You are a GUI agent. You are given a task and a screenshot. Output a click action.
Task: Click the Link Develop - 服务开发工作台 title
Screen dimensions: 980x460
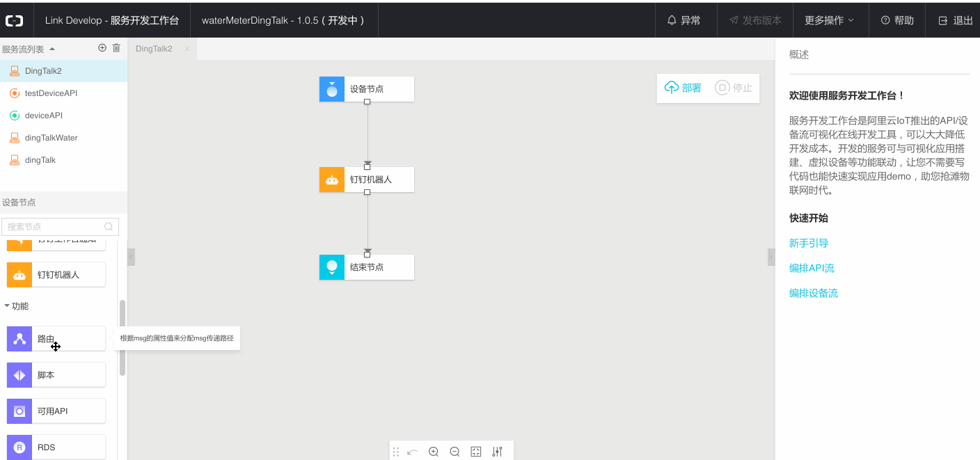pos(112,20)
